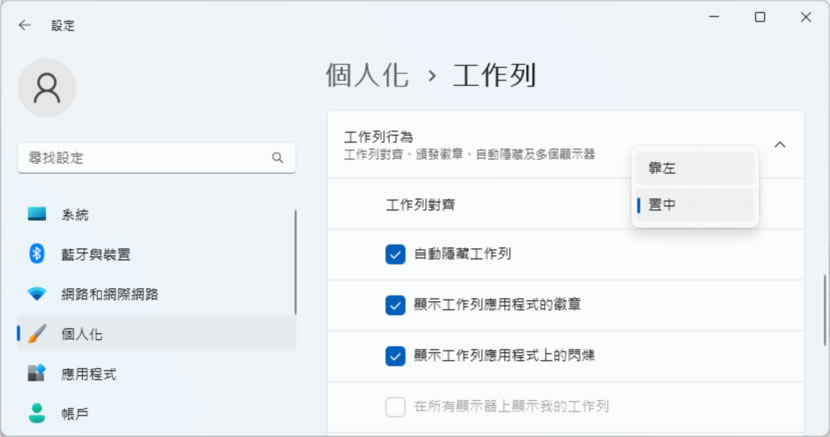Uncheck 顯示工作列應用程式上的閃爍 checkbox
This screenshot has width=830, height=437.
[x=395, y=355]
